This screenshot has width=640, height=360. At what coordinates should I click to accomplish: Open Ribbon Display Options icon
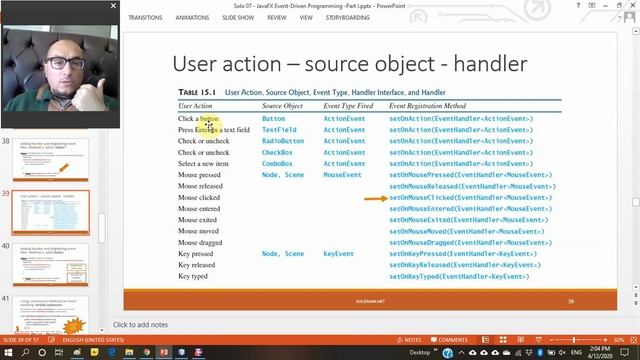[x=591, y=6]
